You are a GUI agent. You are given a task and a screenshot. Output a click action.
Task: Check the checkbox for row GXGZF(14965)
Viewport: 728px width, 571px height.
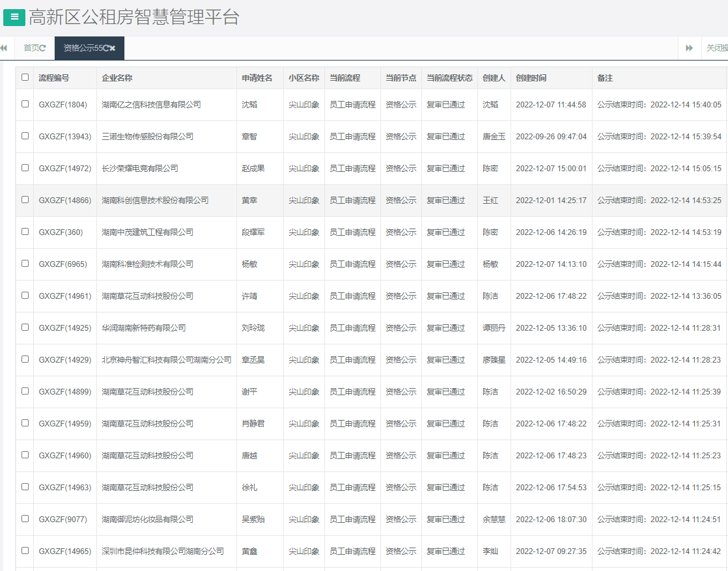point(24,551)
